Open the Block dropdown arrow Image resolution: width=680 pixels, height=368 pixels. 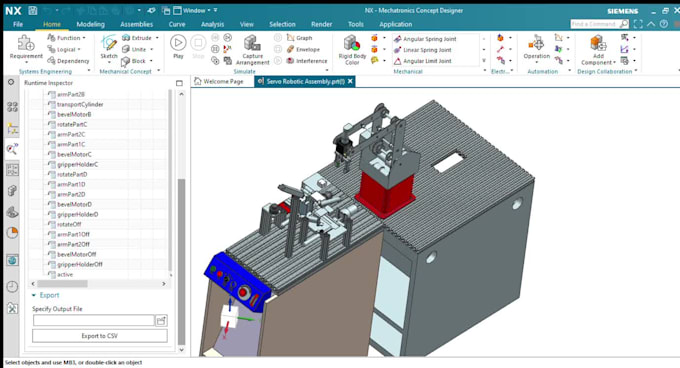151,61
